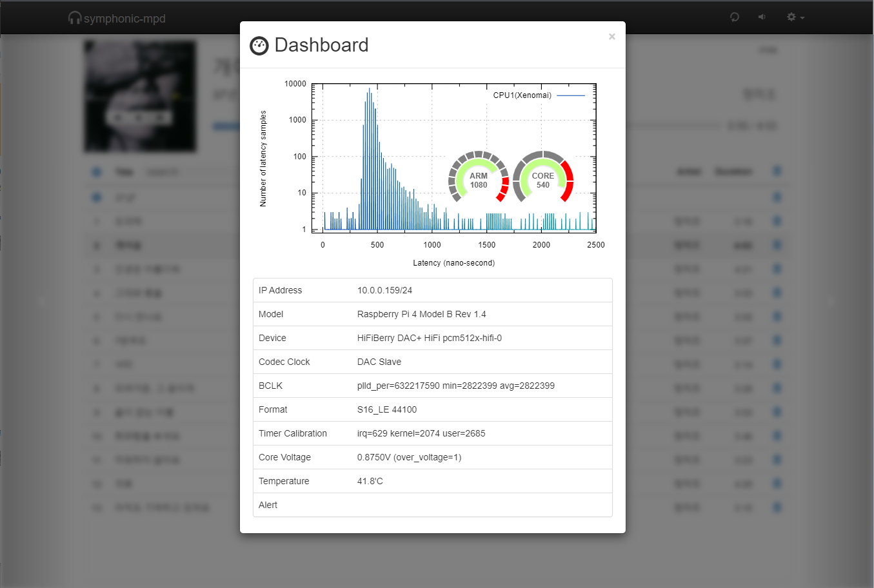Viewport: 874px width, 588px height.
Task: Click the CPU1(Xenomai) chart legend
Action: coord(539,95)
